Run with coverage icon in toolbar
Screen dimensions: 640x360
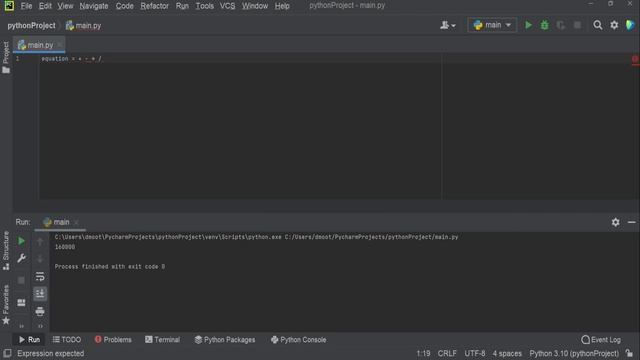point(561,25)
